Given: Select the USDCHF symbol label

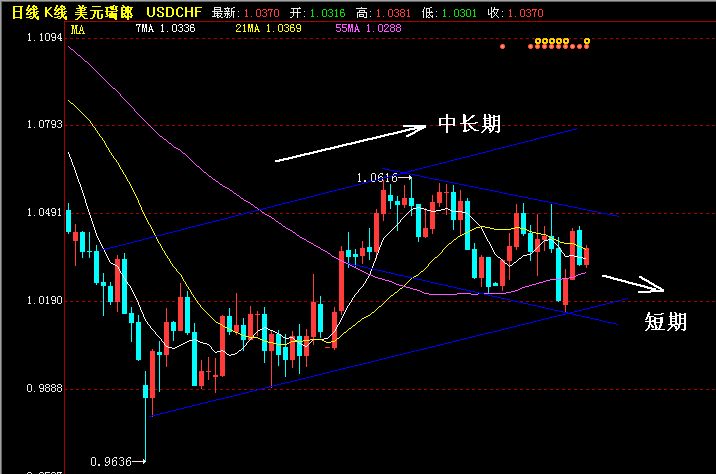Looking at the screenshot, I should pyautogui.click(x=174, y=12).
